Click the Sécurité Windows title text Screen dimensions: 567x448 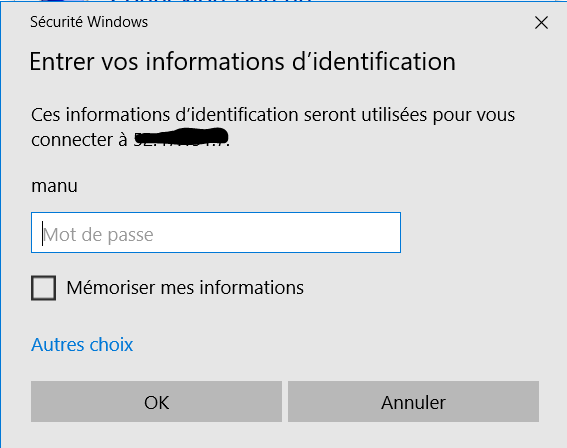coord(89,22)
